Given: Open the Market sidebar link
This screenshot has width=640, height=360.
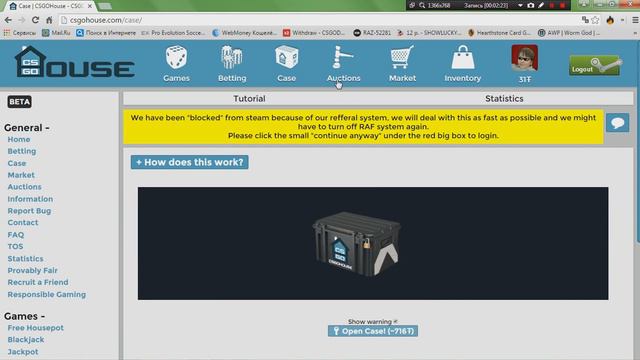Looking at the screenshot, I should point(21,175).
